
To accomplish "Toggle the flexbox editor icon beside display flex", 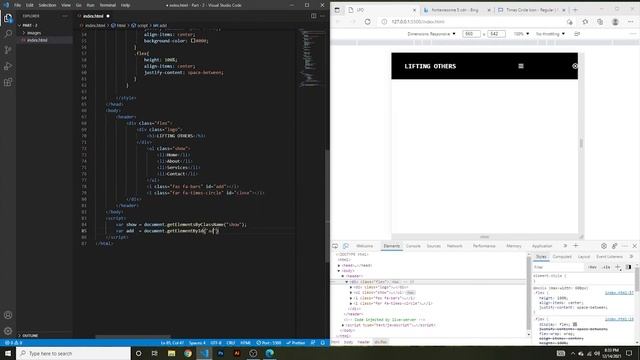I will 575,324.
